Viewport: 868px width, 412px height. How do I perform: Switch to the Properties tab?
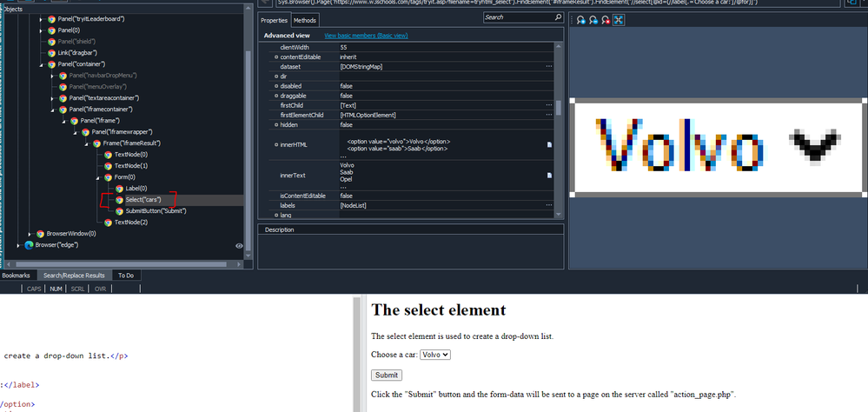(274, 21)
